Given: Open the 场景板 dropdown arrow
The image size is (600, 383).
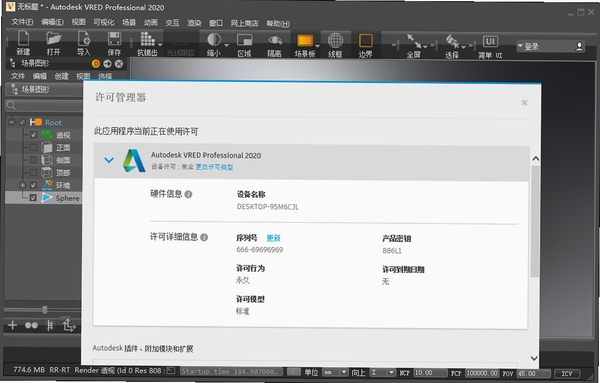Looking at the screenshot, I should point(317,46).
